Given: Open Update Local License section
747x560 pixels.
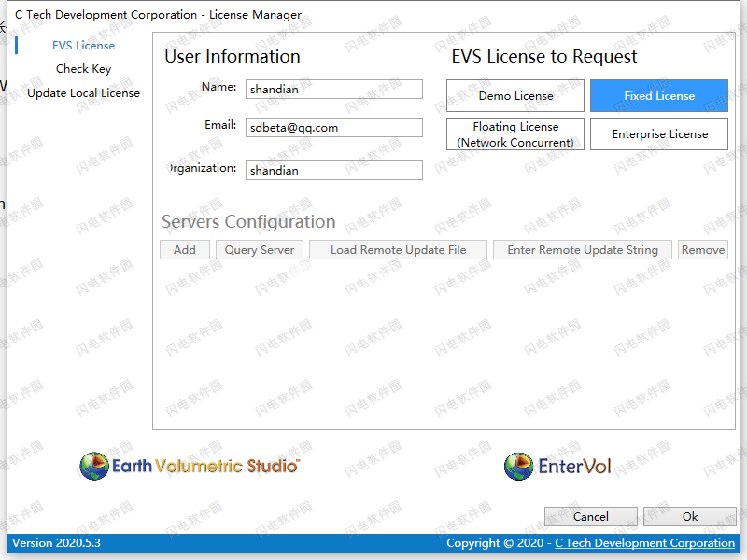Looking at the screenshot, I should pos(83,92).
